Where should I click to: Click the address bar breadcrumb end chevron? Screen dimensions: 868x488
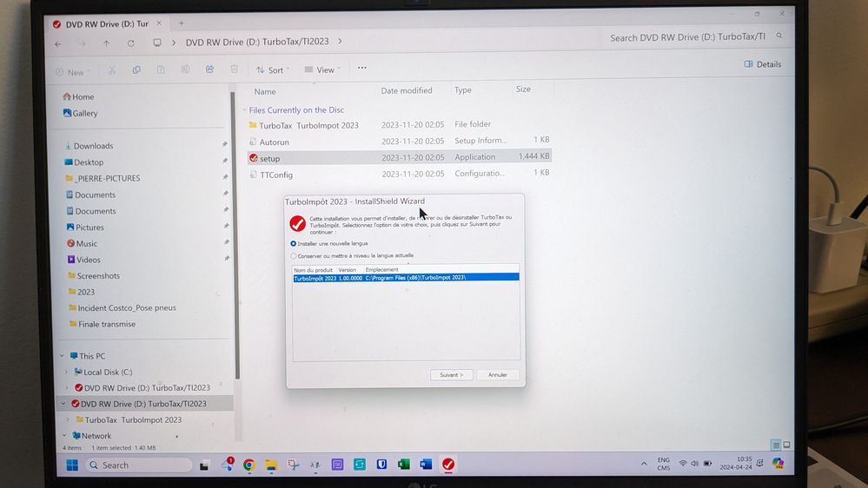pos(340,41)
